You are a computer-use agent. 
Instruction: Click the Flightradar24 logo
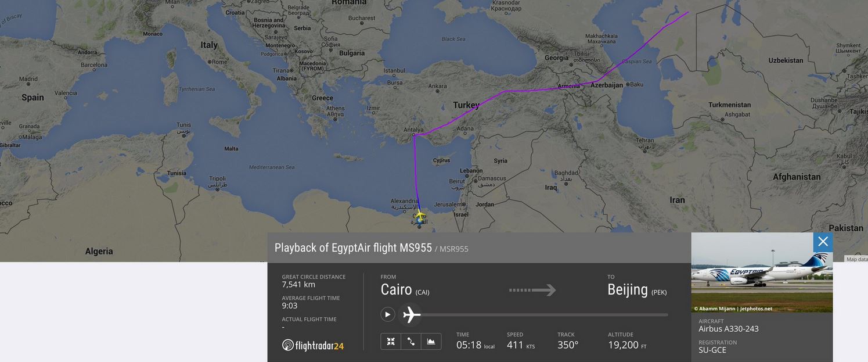(313, 346)
